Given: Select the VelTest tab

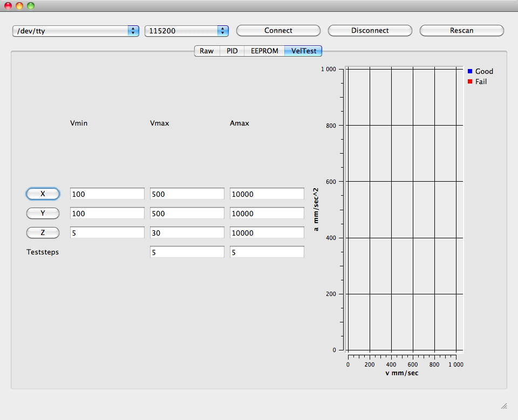Looking at the screenshot, I should point(303,51).
